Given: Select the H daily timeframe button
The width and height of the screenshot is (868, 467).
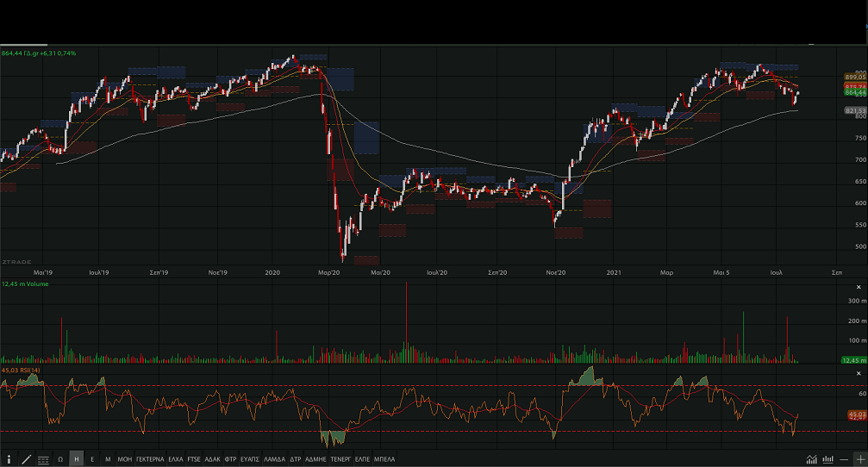Looking at the screenshot, I should pos(77,459).
